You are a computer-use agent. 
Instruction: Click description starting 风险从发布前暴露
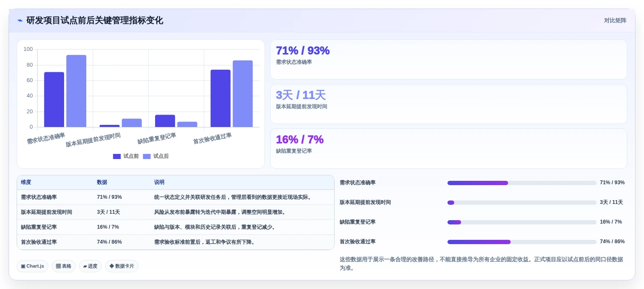[221, 212]
